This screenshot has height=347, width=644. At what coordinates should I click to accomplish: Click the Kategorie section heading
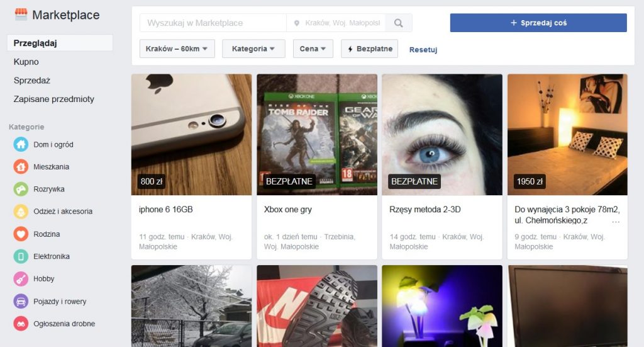click(26, 127)
